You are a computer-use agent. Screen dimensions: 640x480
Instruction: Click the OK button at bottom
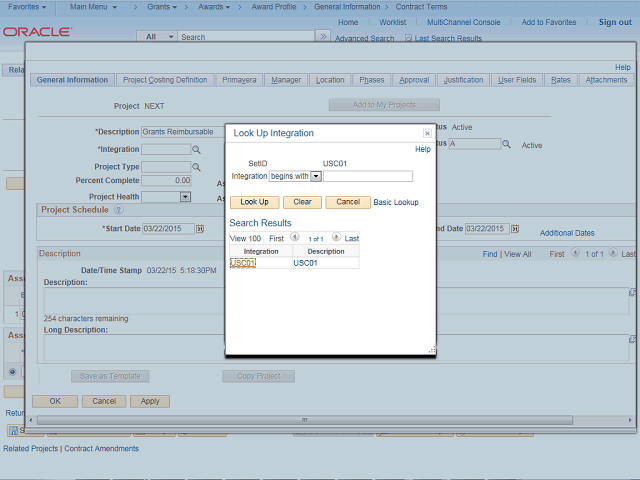[55, 401]
